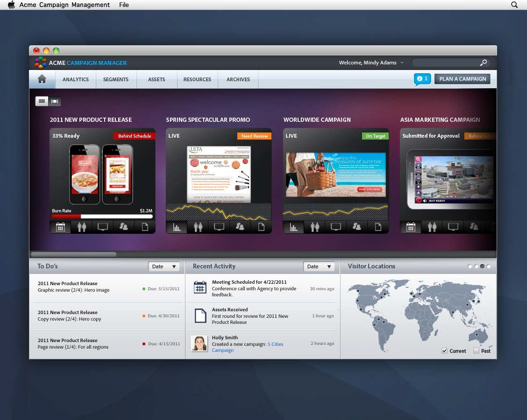The width and height of the screenshot is (527, 420).
Task: Select fourth Visitor Locations page dot
Action: click(488, 266)
